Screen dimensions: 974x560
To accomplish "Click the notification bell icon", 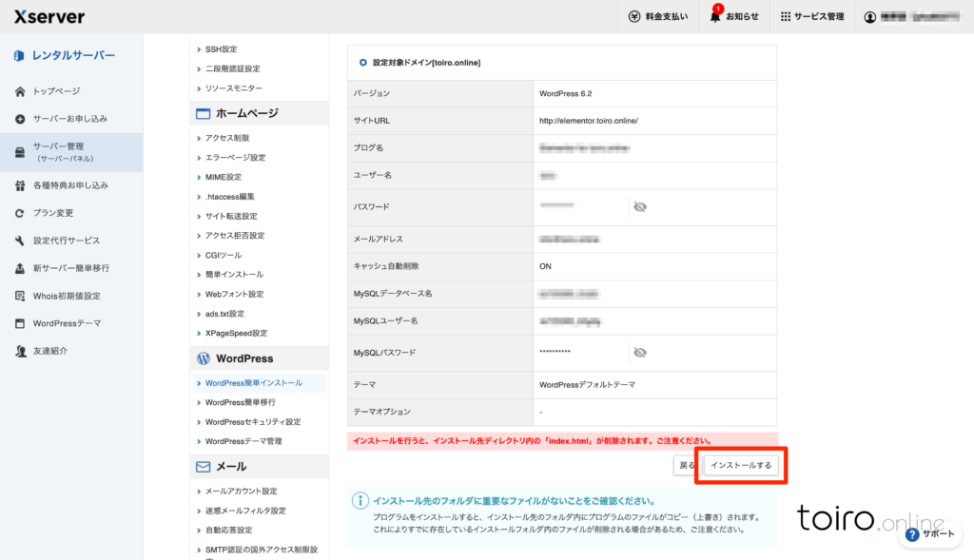I will pyautogui.click(x=715, y=16).
